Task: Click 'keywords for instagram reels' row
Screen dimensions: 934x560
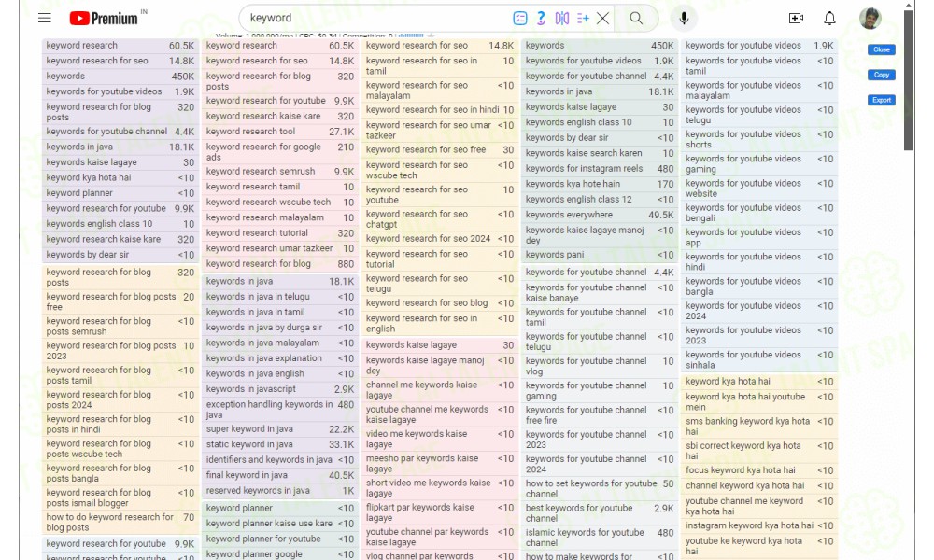Action: coord(600,169)
